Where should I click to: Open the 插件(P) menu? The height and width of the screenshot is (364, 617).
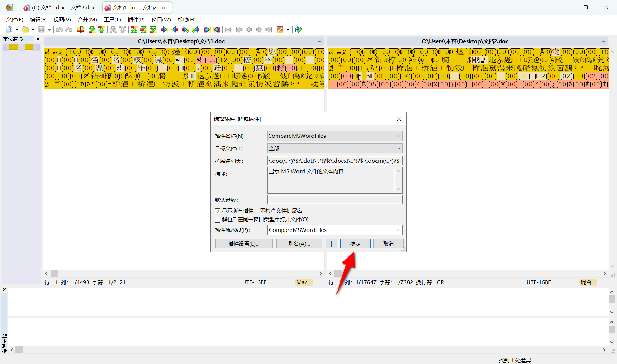[136, 20]
